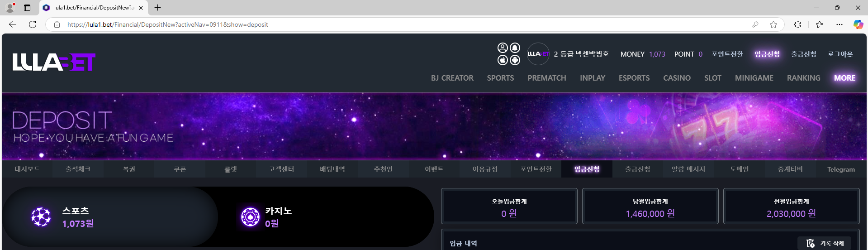Click the LULABET logo at top left

tap(54, 62)
